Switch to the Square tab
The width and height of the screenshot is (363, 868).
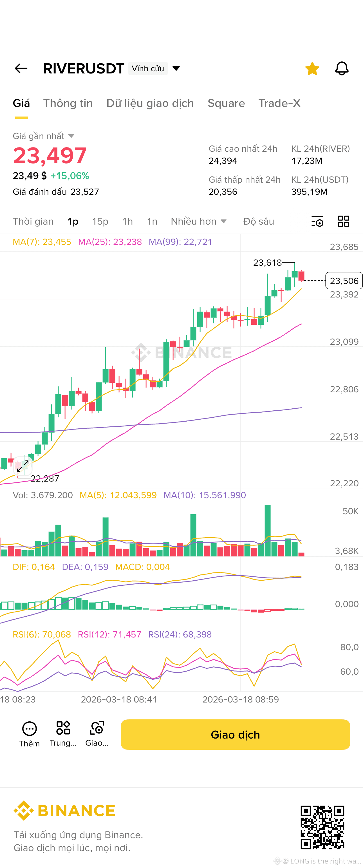(x=226, y=103)
